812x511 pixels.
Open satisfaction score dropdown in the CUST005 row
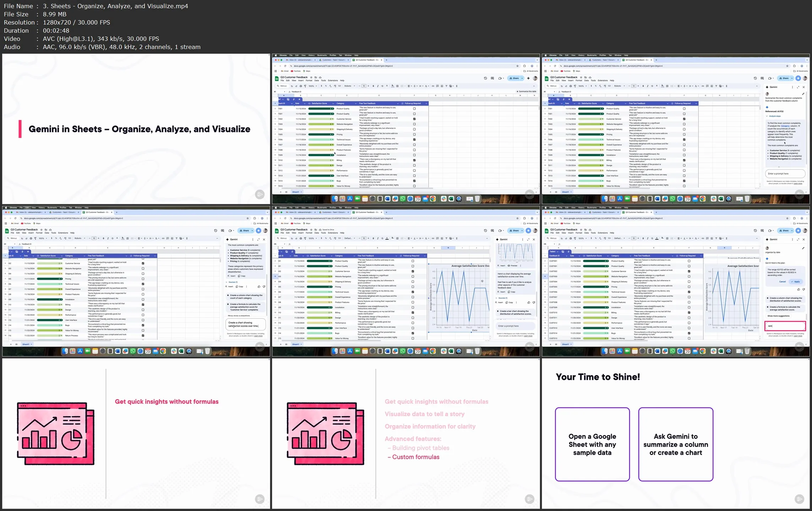click(x=607, y=287)
